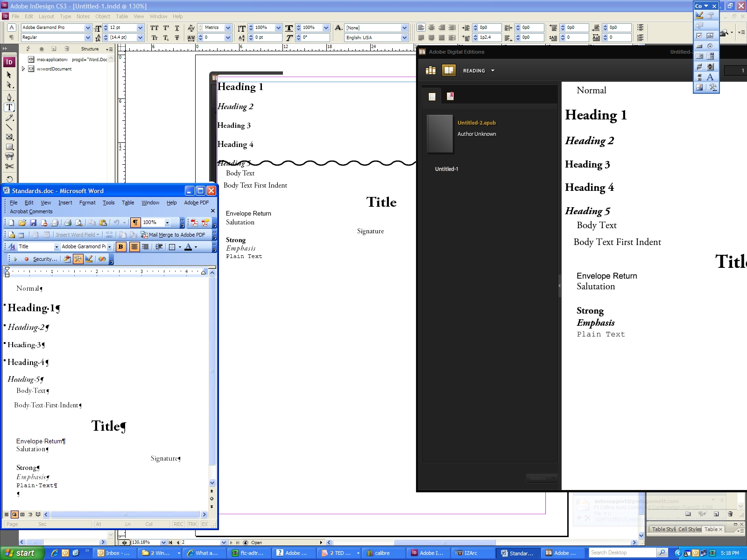Toggle Show/Hide paragraph marks in Word
This screenshot has height=560, width=747.
[135, 223]
